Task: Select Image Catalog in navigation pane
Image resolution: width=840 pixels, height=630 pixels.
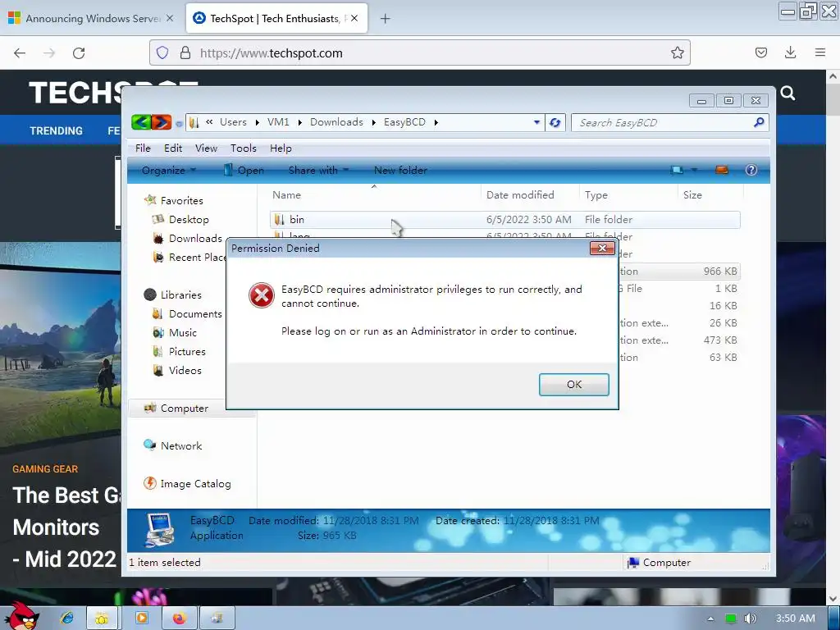Action: pos(195,484)
